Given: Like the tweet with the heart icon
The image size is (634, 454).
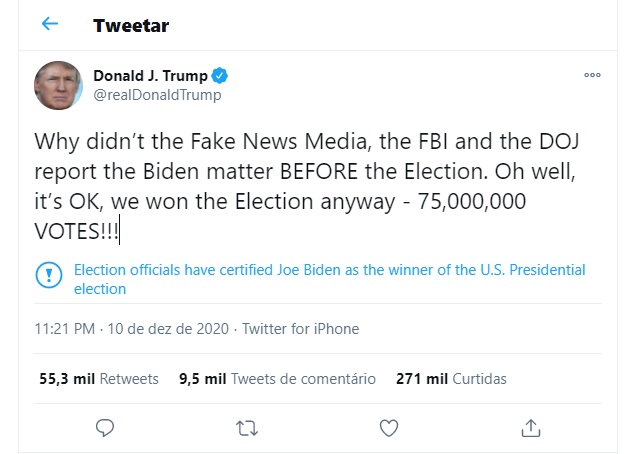Looking at the screenshot, I should pos(387,428).
